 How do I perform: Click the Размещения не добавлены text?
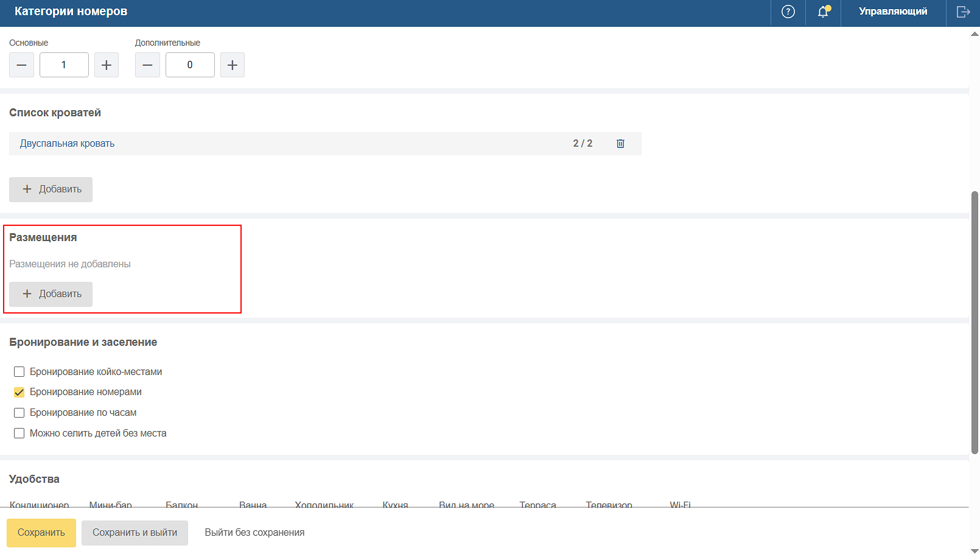pos(70,264)
